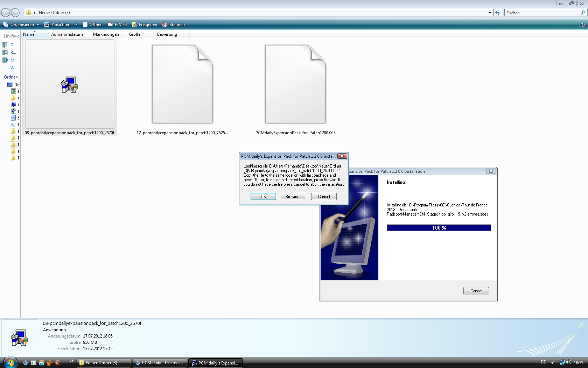Click Browse... to locate the missing file
This screenshot has height=368, width=588.
pyautogui.click(x=293, y=197)
